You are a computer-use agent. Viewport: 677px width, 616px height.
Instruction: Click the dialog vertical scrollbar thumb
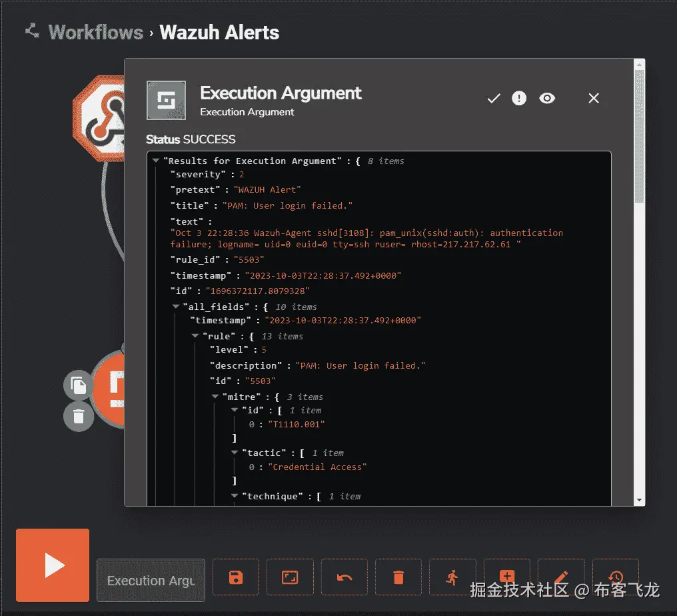[639, 136]
